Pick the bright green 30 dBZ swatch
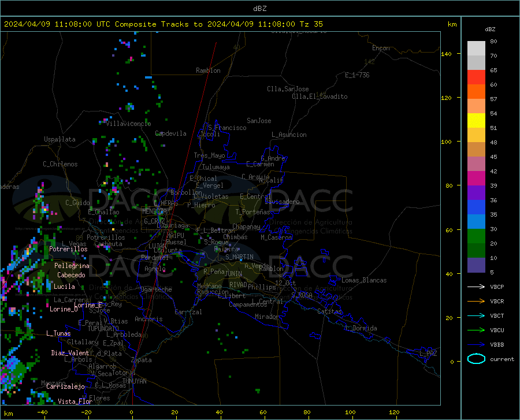The image size is (520, 420). (x=476, y=236)
